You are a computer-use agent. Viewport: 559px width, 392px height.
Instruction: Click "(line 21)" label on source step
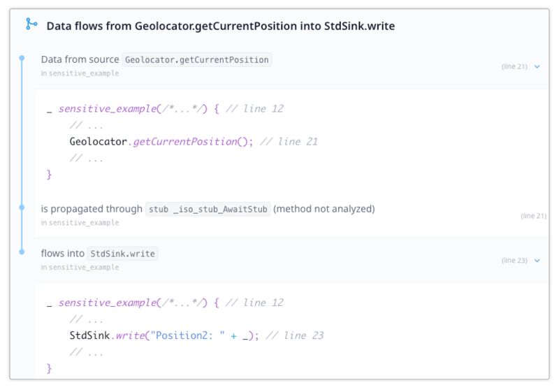coord(514,67)
